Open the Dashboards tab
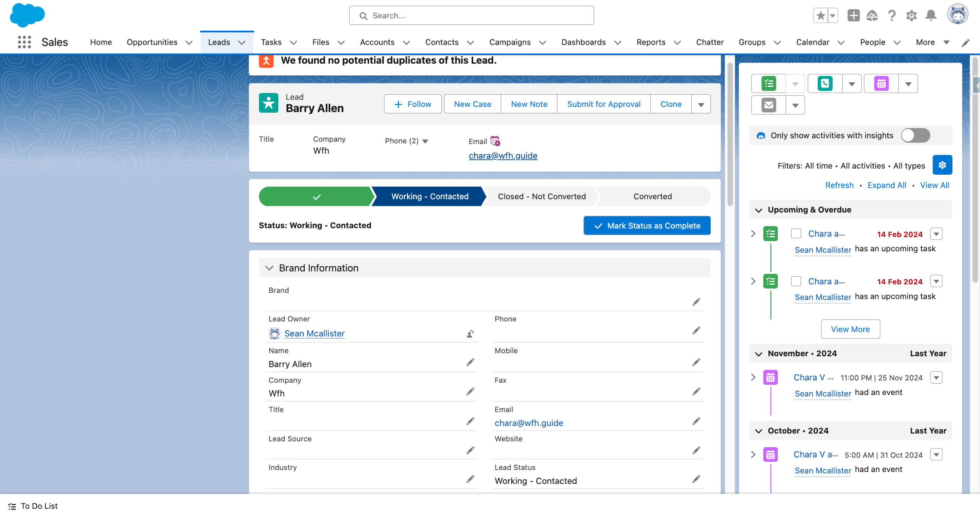The image size is (980, 518). click(583, 42)
